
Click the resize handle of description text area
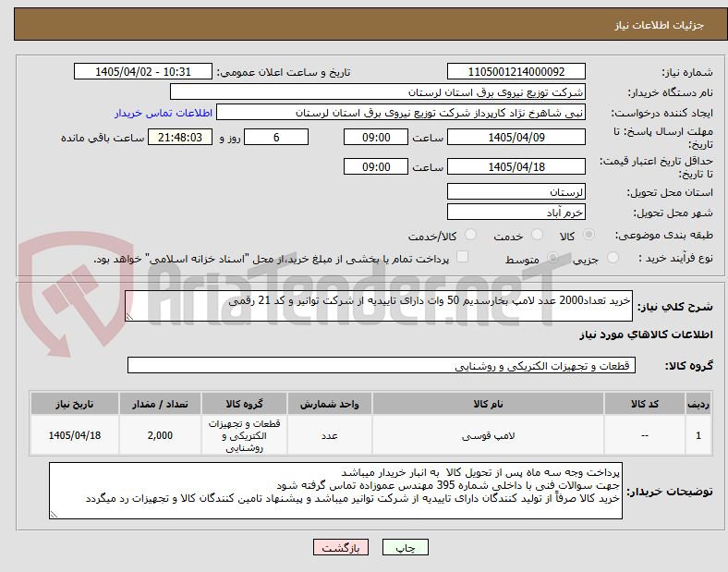tap(129, 317)
